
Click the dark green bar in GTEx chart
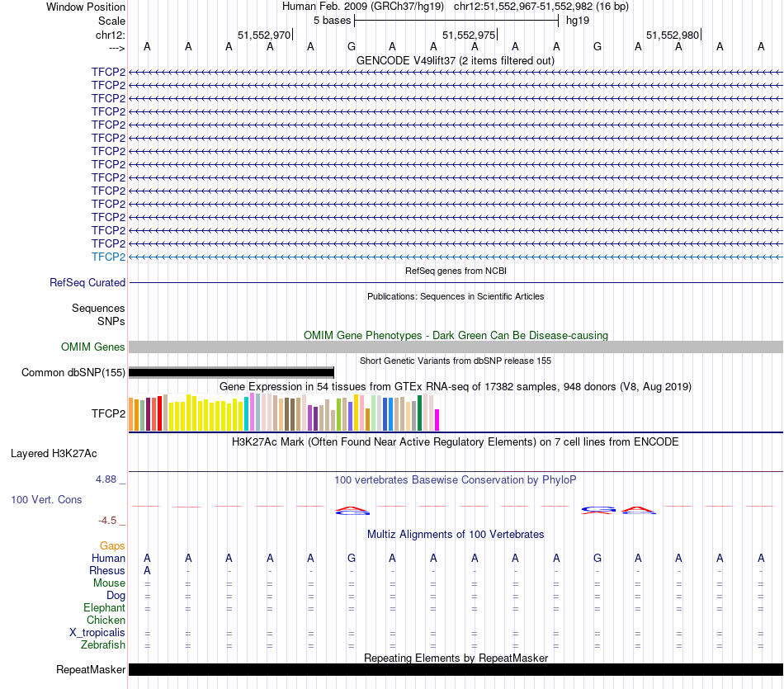tap(420, 413)
